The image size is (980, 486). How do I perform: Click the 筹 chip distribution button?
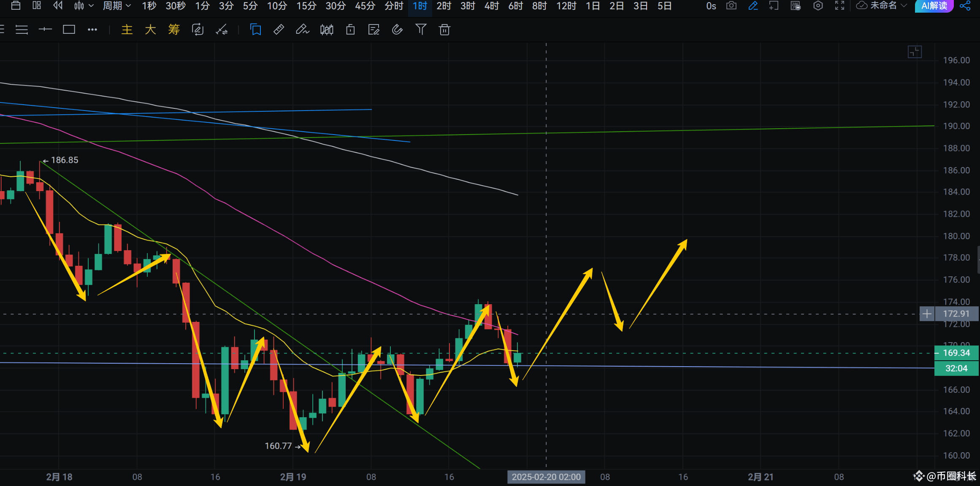point(174,30)
